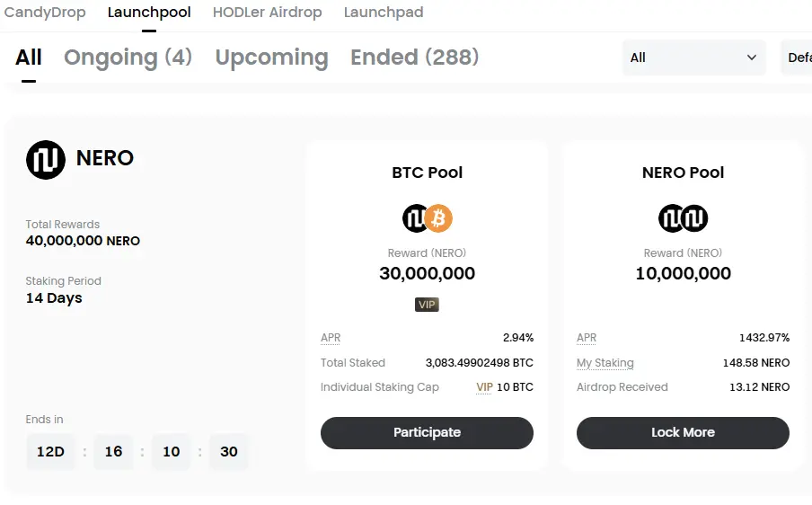812x505 pixels.
Task: Click the VIP badge under BTC reward
Action: [427, 305]
